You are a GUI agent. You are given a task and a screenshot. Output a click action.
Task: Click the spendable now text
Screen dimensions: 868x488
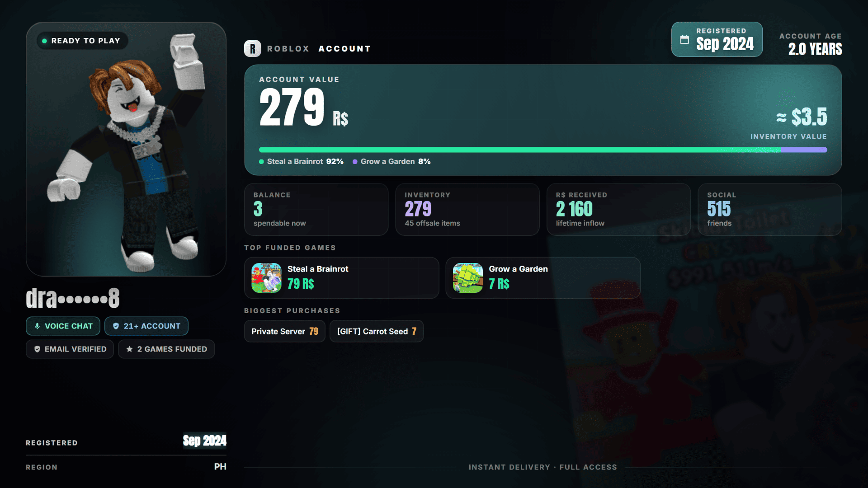pyautogui.click(x=279, y=223)
